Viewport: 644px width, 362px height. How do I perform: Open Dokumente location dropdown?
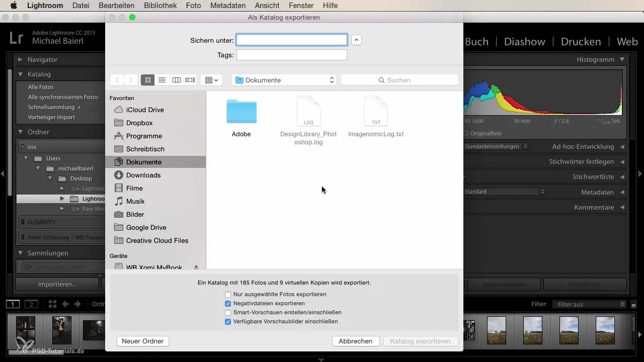[284, 80]
